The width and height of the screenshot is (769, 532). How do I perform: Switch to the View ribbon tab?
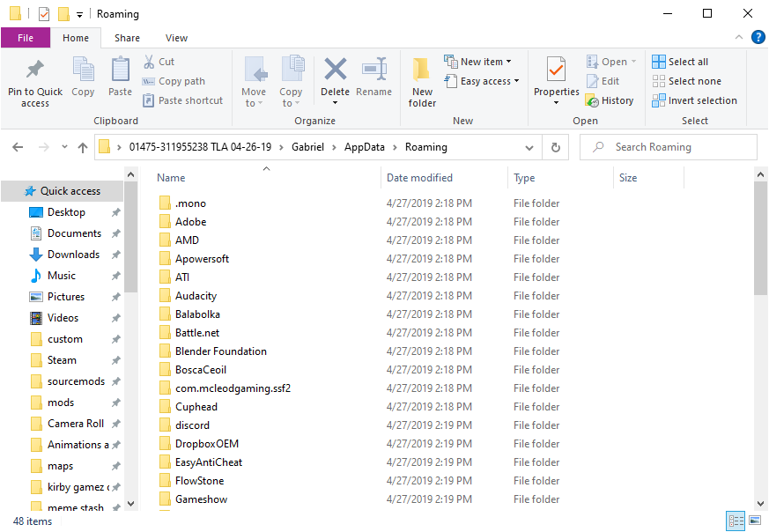(176, 38)
